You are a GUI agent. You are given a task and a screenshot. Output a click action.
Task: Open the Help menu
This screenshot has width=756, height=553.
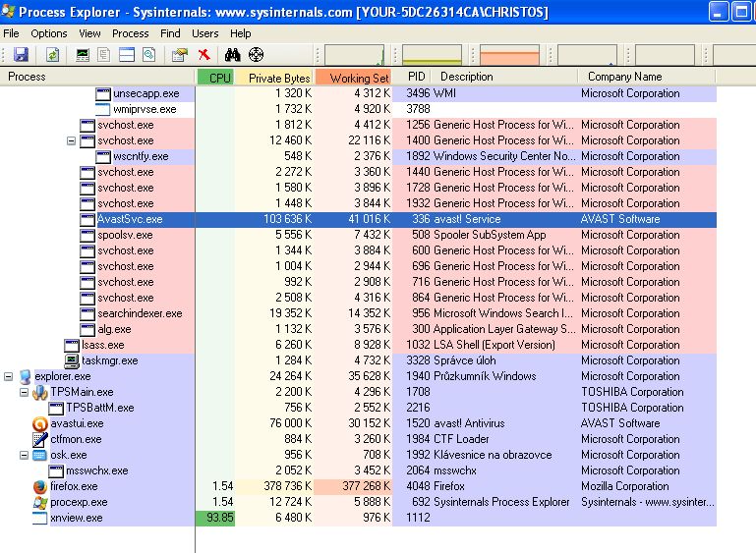pos(240,33)
